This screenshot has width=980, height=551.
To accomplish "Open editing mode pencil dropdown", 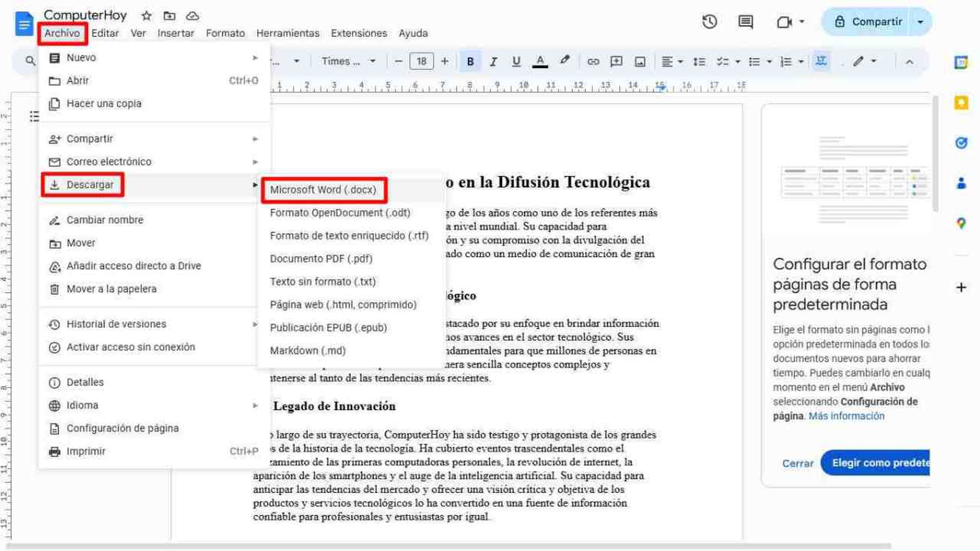I will [x=864, y=61].
